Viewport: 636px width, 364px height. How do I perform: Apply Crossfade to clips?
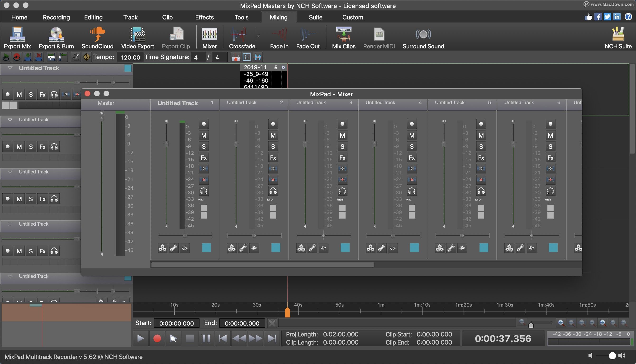tap(242, 38)
